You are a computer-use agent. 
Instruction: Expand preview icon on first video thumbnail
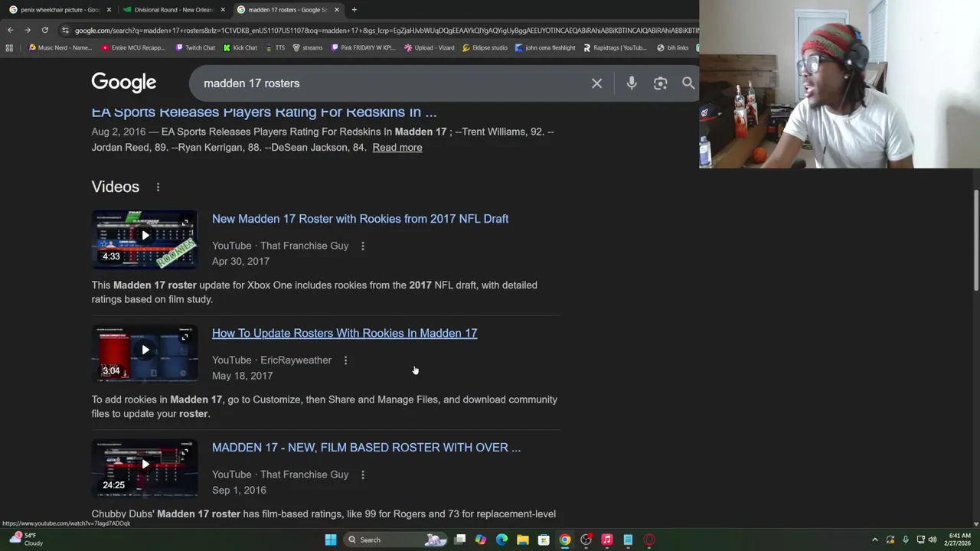click(x=185, y=223)
